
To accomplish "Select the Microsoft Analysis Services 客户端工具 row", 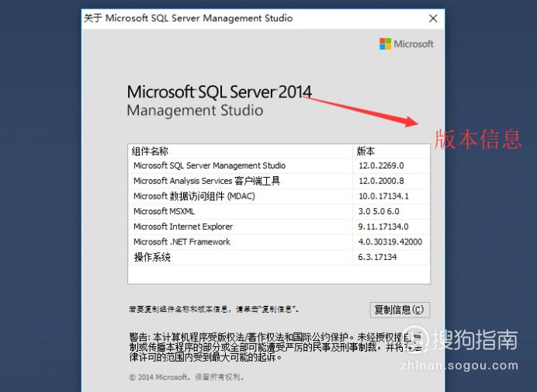I will click(x=279, y=181).
